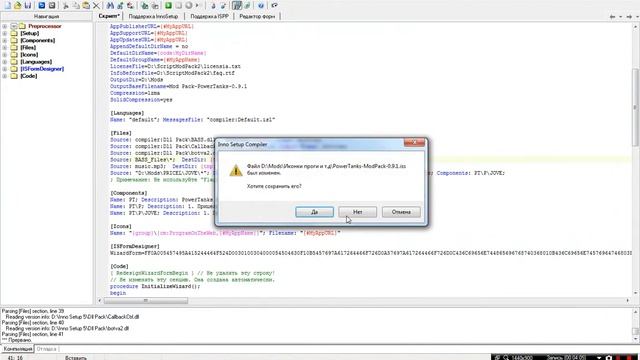Expand the [Files] tree node
The width and height of the screenshot is (640, 360).
click(4, 48)
